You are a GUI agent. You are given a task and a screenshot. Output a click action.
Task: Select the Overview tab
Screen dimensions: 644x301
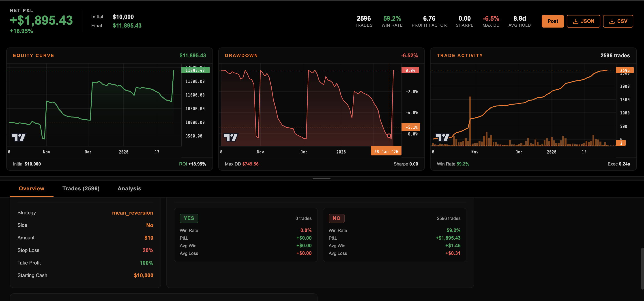tap(32, 189)
